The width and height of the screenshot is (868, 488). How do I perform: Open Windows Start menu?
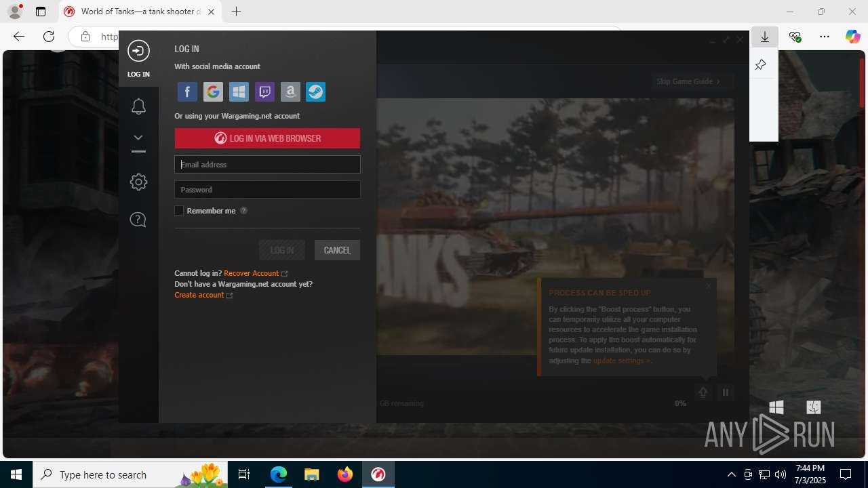[x=16, y=474]
